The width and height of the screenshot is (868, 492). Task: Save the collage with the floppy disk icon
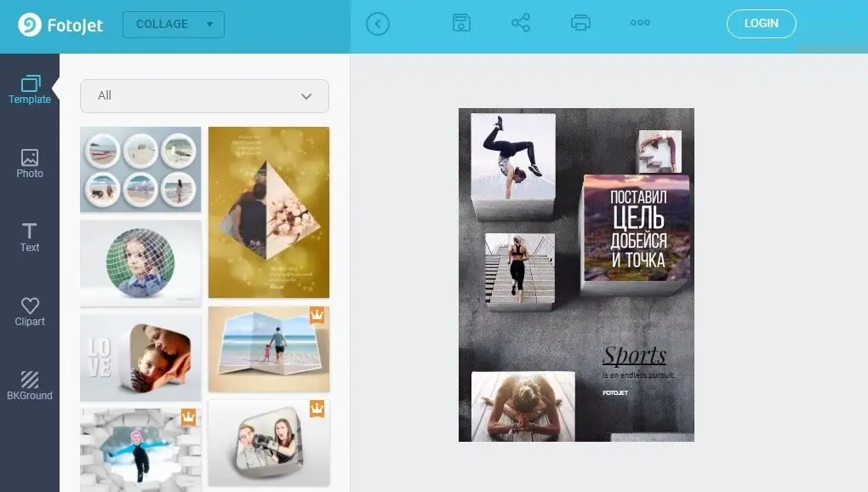(x=461, y=23)
